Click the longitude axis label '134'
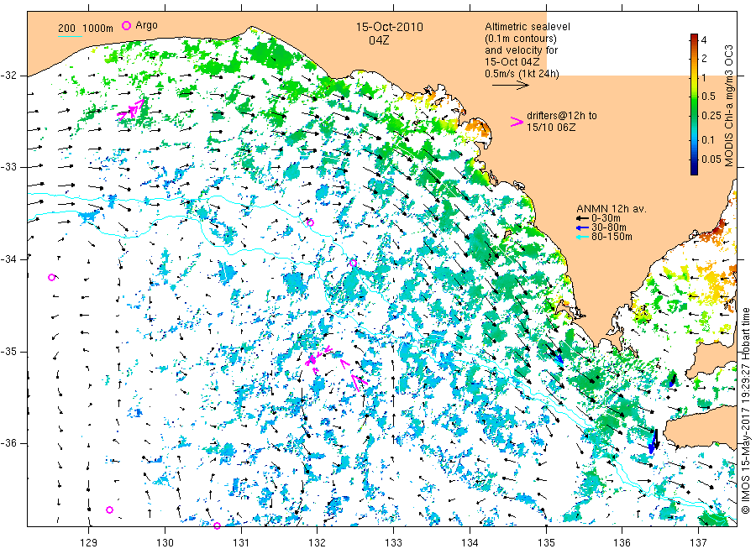 tap(470, 543)
